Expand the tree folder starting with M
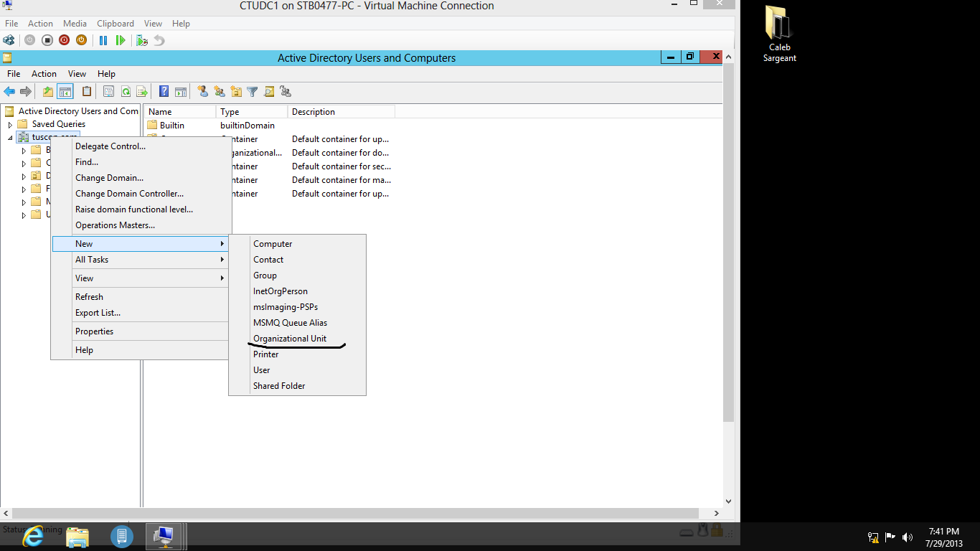 click(x=24, y=202)
